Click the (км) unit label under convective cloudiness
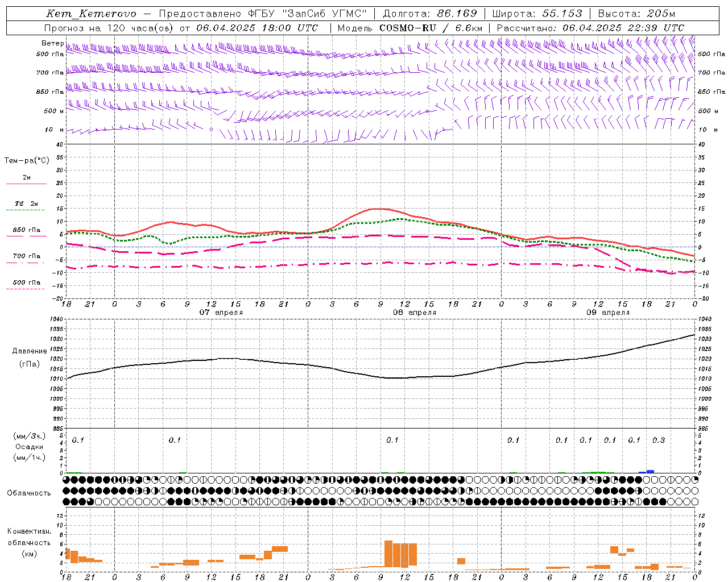 tap(29, 554)
